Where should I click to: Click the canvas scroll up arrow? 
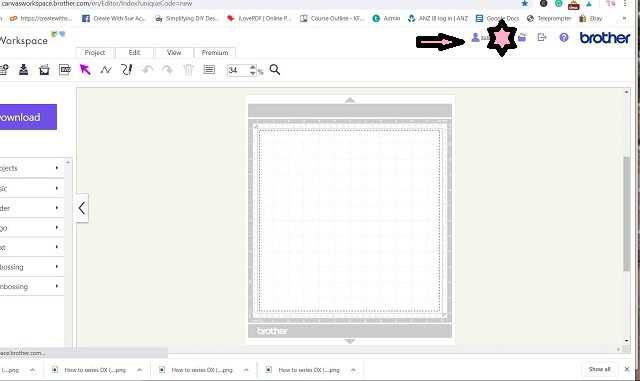click(627, 92)
